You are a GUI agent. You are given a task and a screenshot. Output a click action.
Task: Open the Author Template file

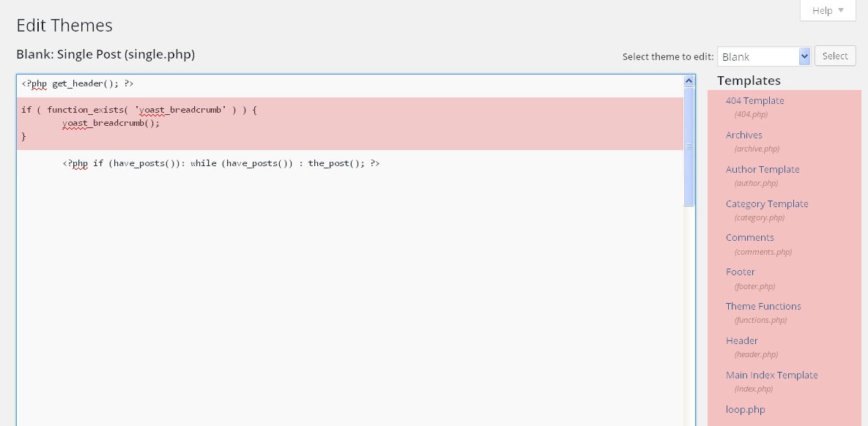pos(762,170)
